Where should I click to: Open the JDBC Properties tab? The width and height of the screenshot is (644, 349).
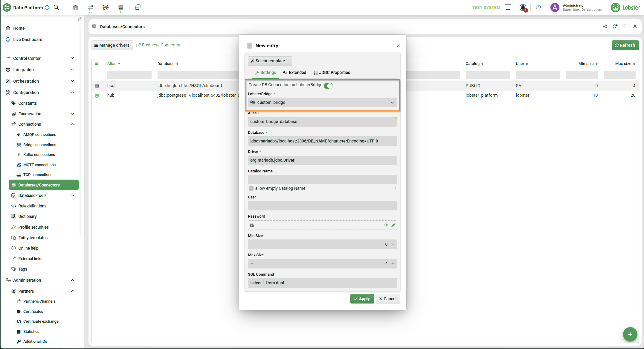[332, 72]
